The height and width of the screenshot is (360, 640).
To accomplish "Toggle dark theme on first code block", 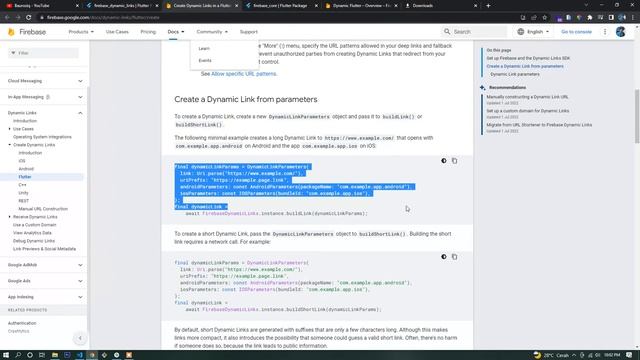I will (x=444, y=161).
